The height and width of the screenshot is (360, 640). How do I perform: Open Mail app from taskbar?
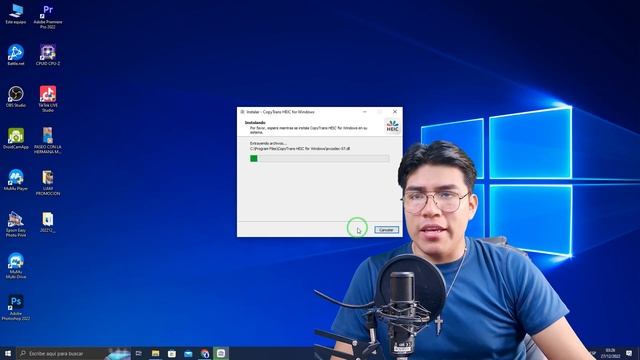(188, 353)
